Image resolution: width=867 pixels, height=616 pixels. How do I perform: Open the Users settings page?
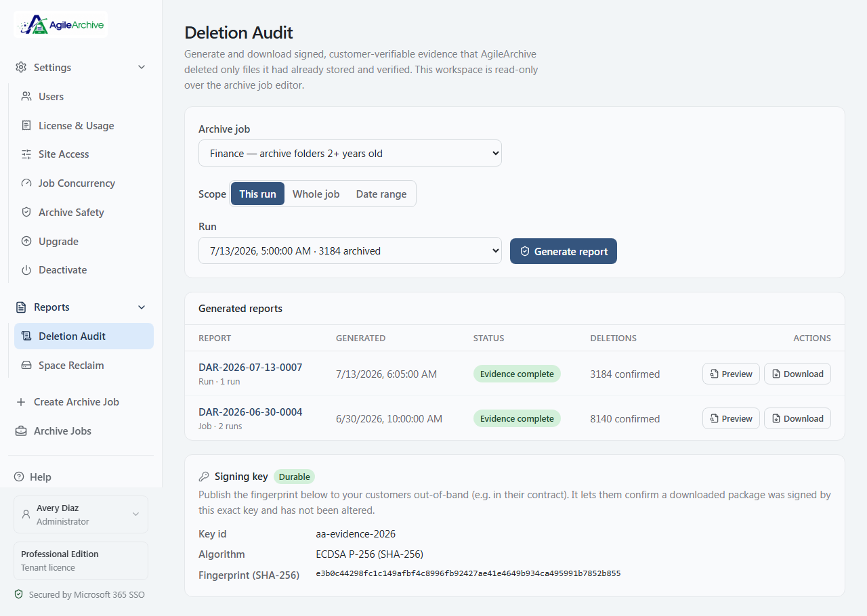[84, 97]
